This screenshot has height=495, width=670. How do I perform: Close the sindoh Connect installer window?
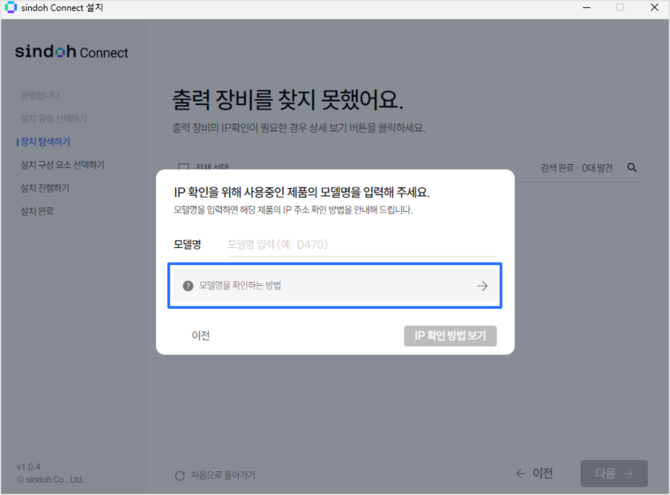coord(654,7)
